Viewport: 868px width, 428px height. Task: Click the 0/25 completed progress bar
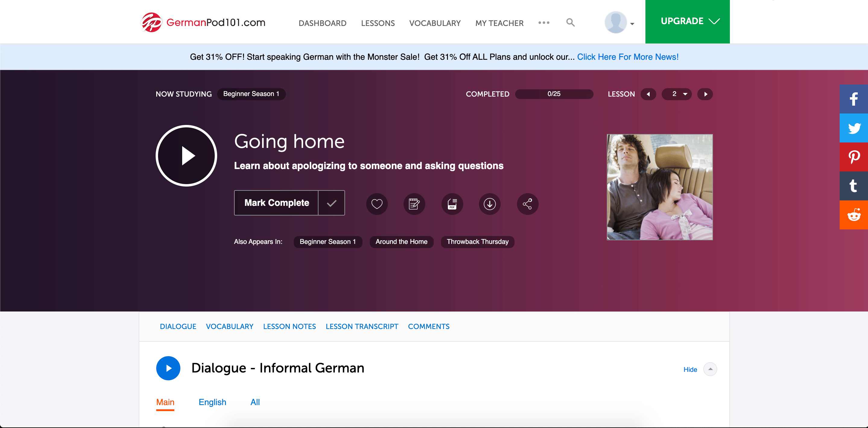(554, 94)
